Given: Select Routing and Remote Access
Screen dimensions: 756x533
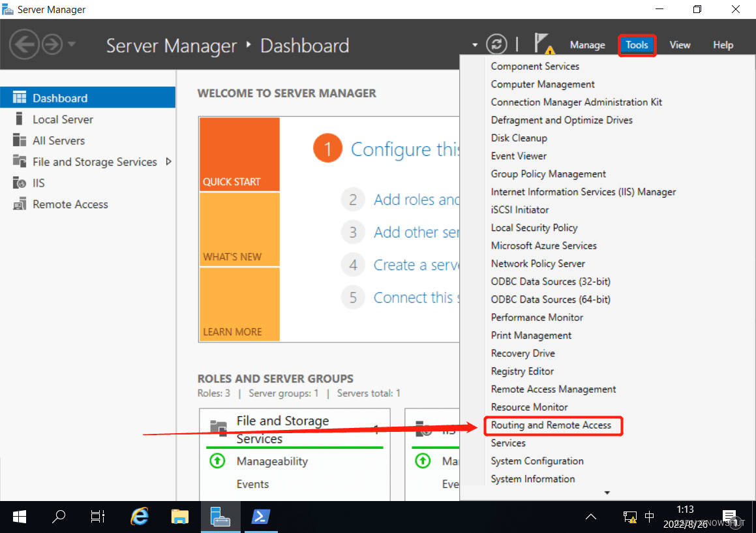Looking at the screenshot, I should 551,425.
